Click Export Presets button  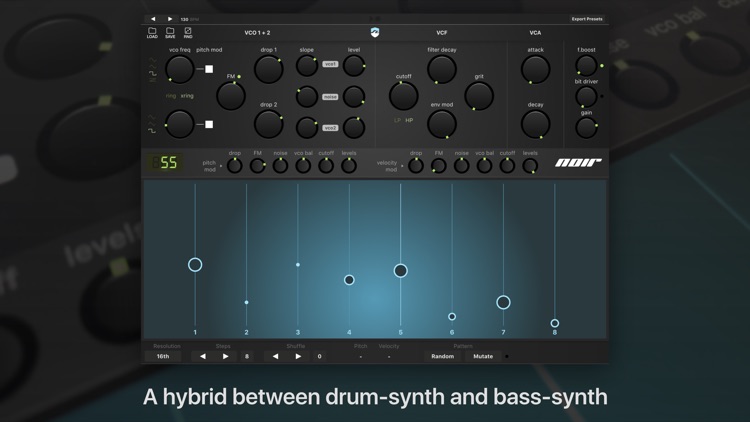point(587,19)
